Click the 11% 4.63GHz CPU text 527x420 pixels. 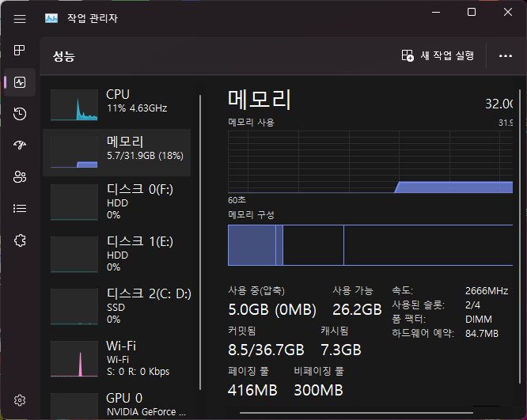(137, 108)
